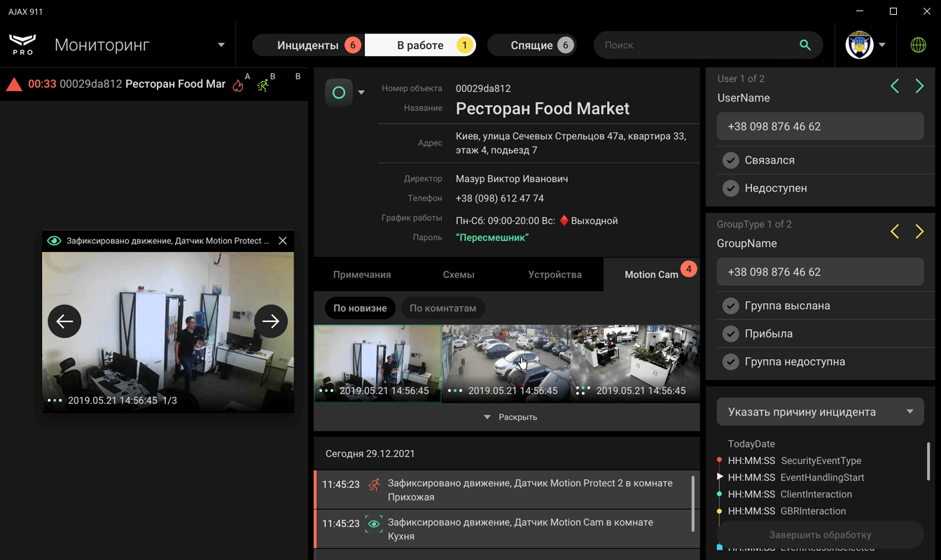Click the red diamond icon beside Выходной
The width and height of the screenshot is (941, 560).
[x=564, y=220]
